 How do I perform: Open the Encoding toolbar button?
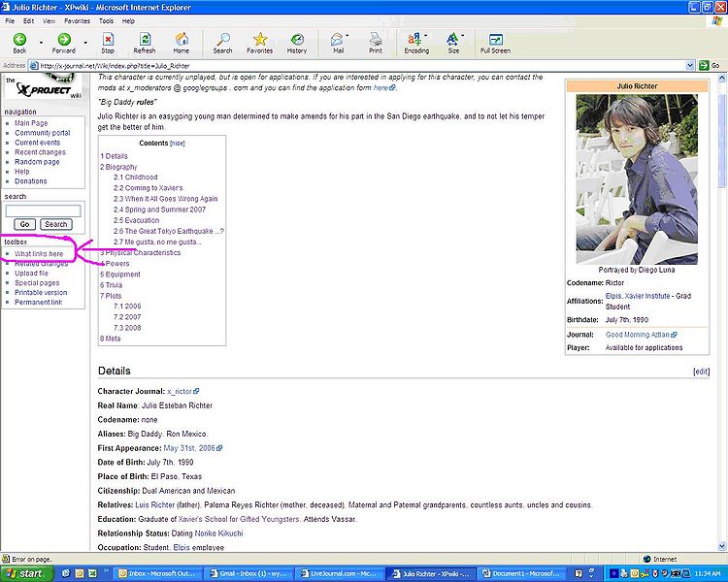tap(416, 43)
